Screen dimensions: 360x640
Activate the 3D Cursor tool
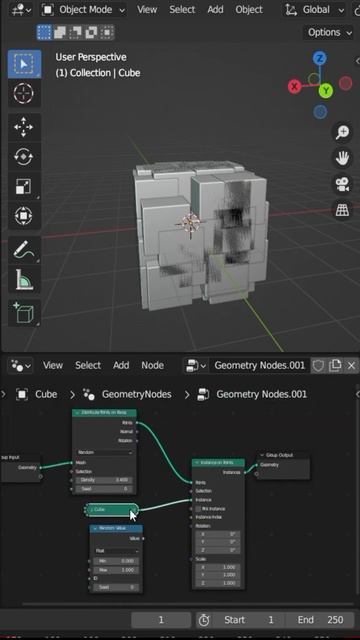coord(24,93)
